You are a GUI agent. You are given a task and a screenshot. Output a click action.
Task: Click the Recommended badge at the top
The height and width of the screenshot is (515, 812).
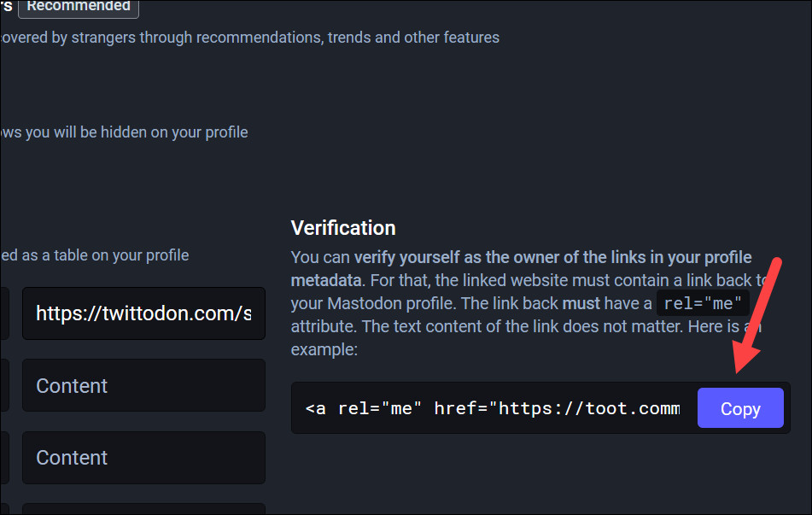(79, 7)
